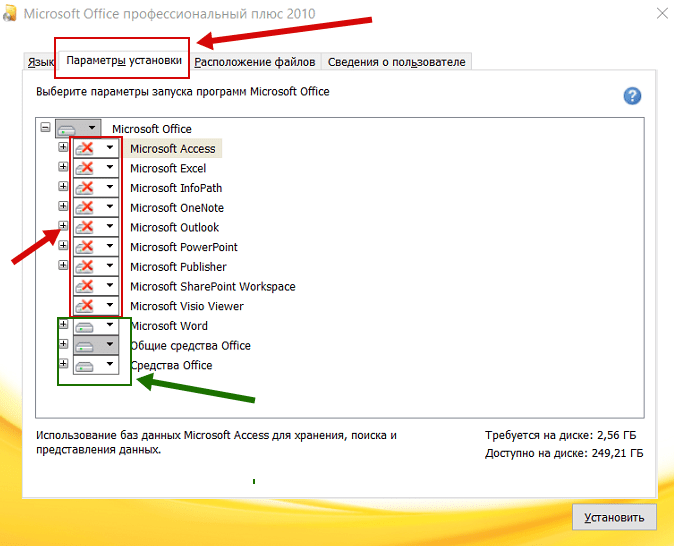Go to Сведения о пользователе tab
The width and height of the screenshot is (674, 546).
[396, 62]
